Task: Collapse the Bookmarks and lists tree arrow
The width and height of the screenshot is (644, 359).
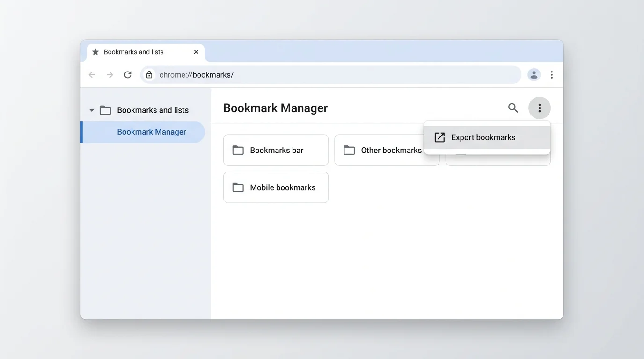Action: [92, 110]
